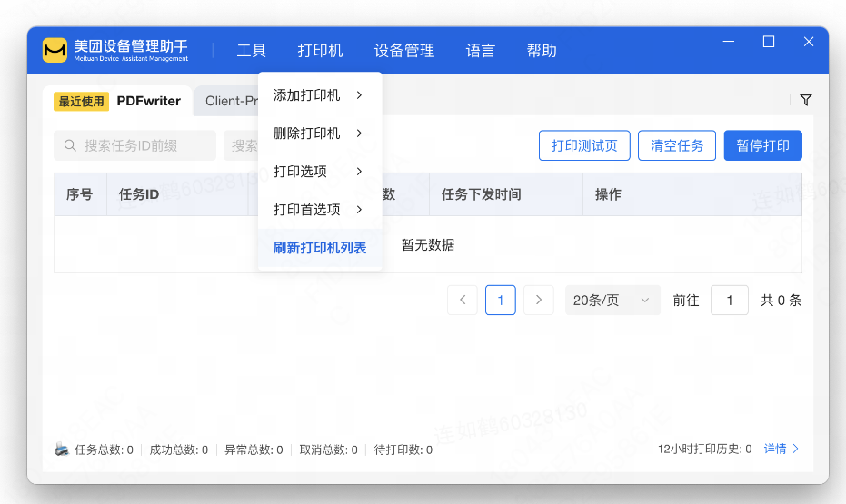846x504 pixels.
Task: Open the filter funnel icon
Action: [x=805, y=100]
